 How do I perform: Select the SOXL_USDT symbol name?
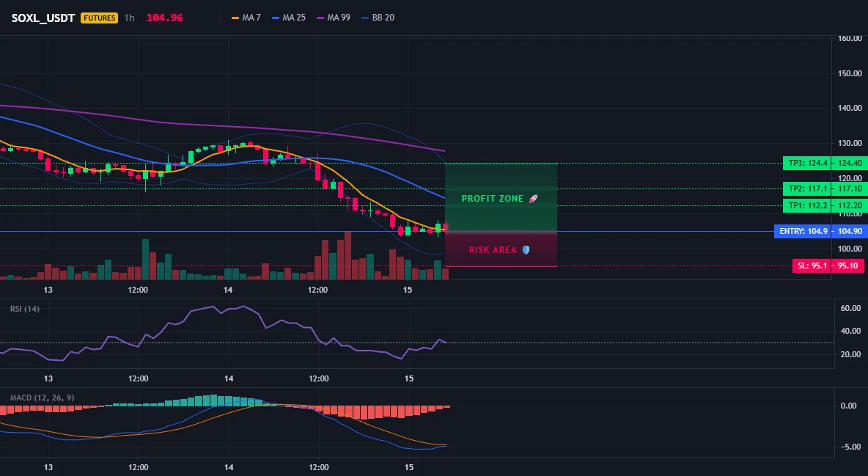43,18
